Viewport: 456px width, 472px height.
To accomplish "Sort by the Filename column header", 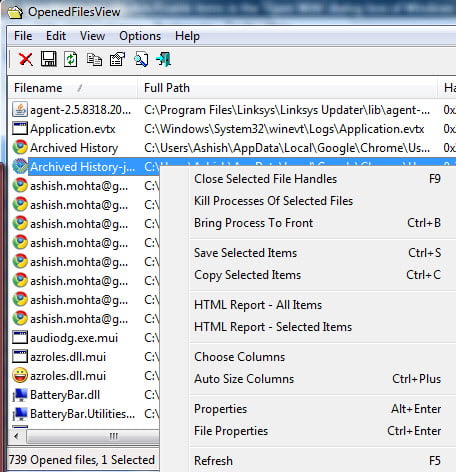I will coord(73,88).
